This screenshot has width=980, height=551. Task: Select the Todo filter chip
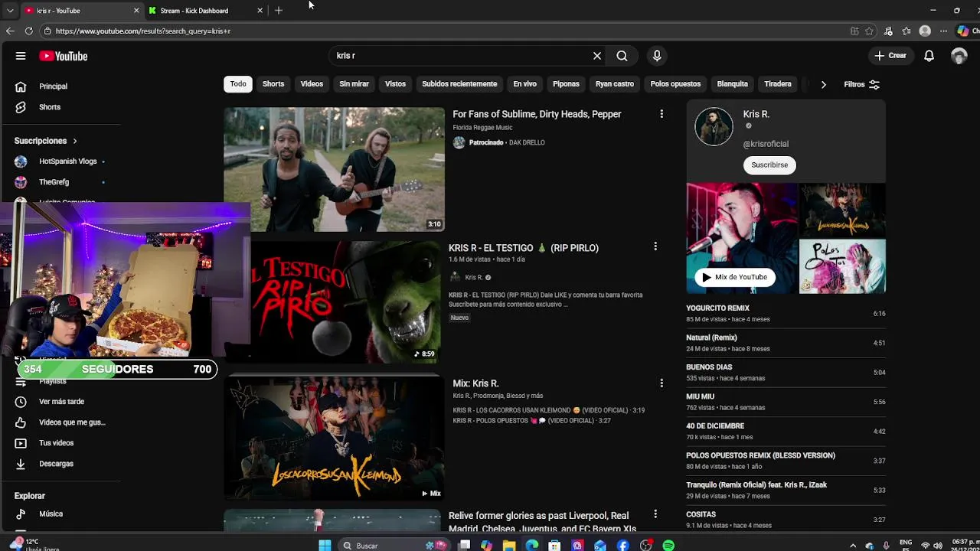(x=238, y=84)
